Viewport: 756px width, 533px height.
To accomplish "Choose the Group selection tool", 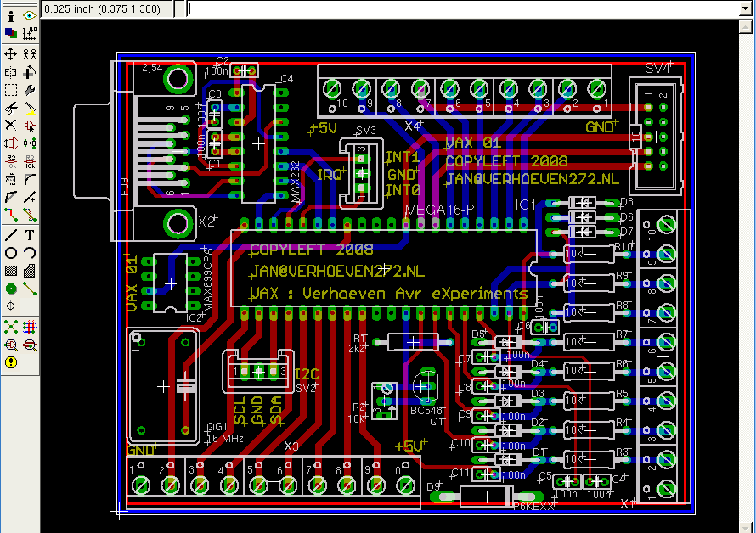I will coord(11,90).
